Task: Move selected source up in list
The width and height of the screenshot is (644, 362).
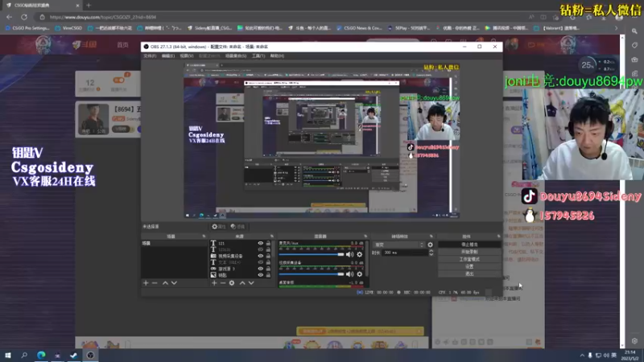Action: tap(242, 283)
